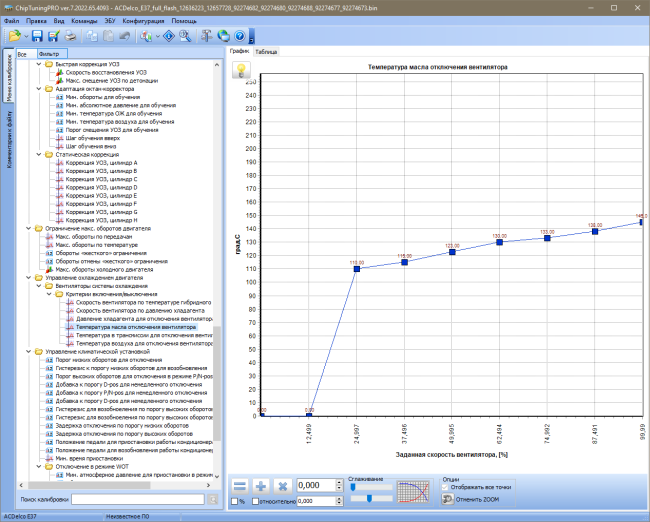Screen dimensions: 650x522
Task: Click the tree vertical scrollbar thumb
Action: 217,384
